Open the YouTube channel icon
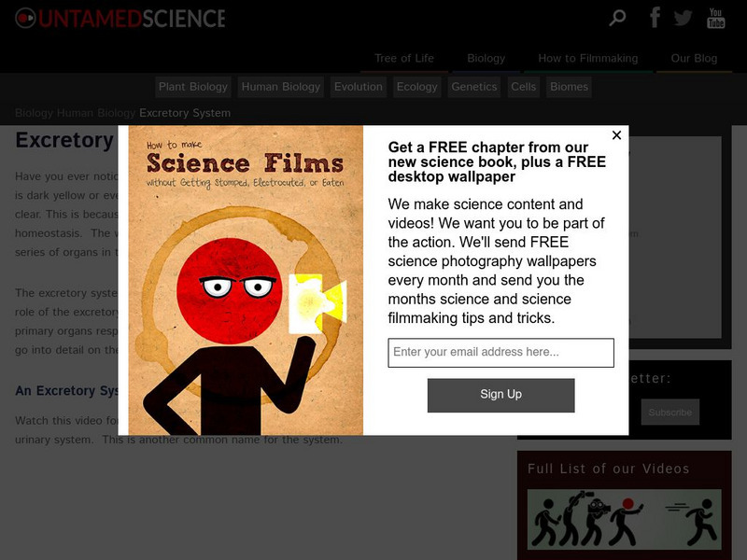This screenshot has height=560, width=747. [715, 18]
